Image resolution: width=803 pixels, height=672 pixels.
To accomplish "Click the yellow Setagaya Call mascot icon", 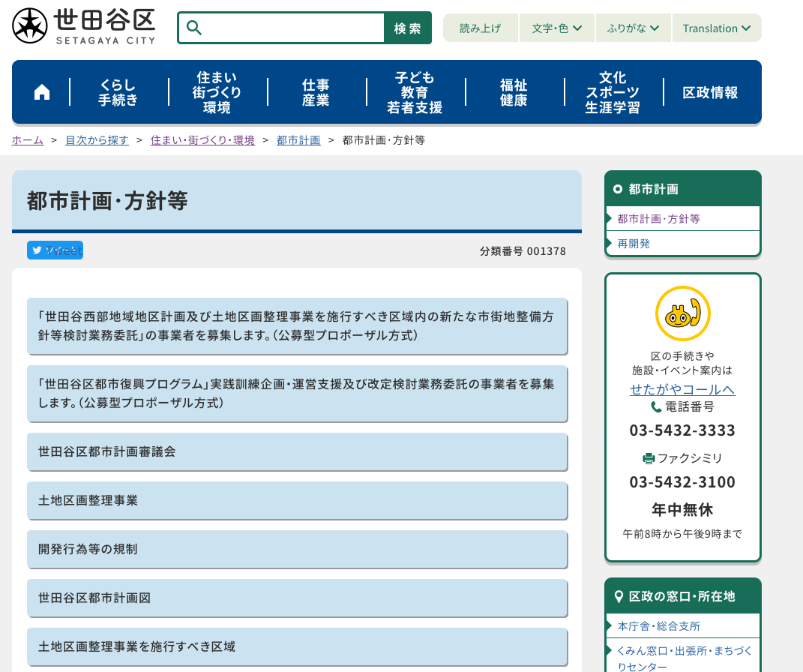I will [x=682, y=313].
